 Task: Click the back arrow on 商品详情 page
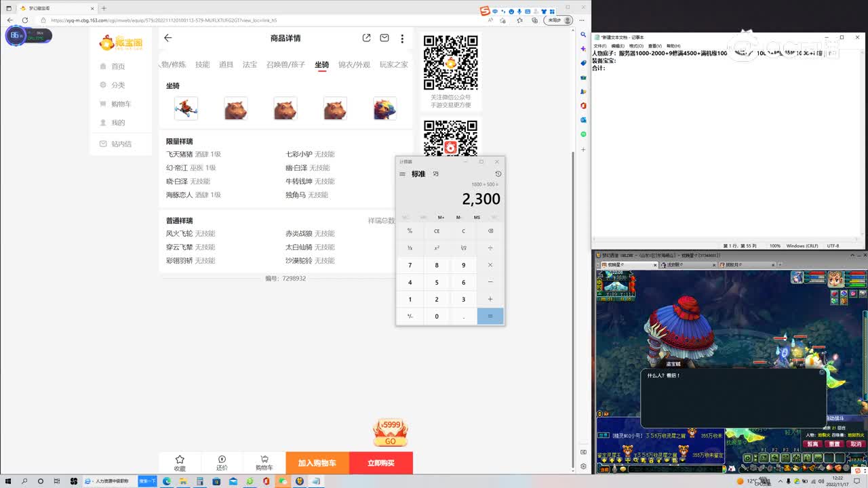pos(167,39)
